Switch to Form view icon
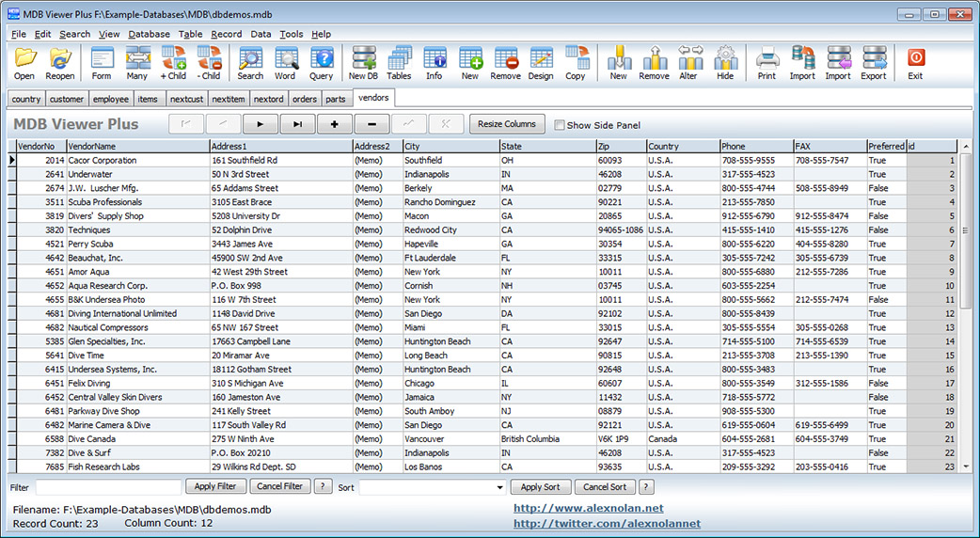980x538 pixels. click(102, 63)
